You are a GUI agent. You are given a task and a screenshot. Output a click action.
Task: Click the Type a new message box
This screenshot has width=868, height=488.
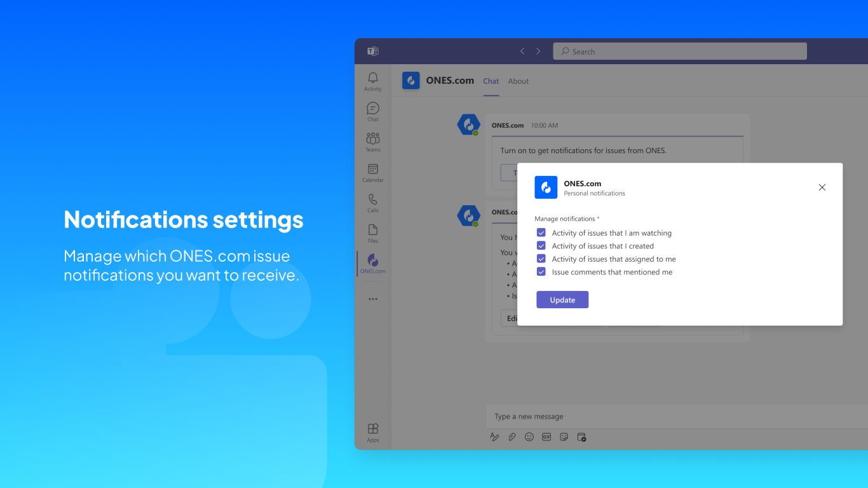[x=677, y=416]
